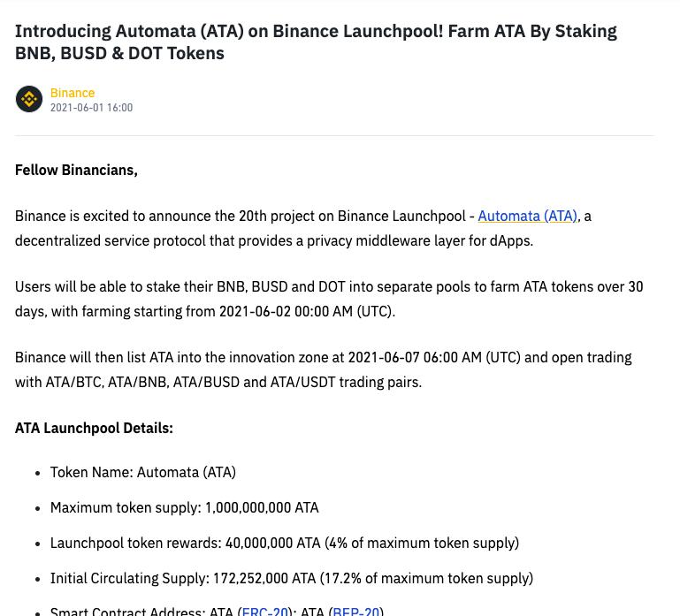Open the Automata (ATA) hyperlink
The width and height of the screenshot is (680, 616).
pos(527,216)
